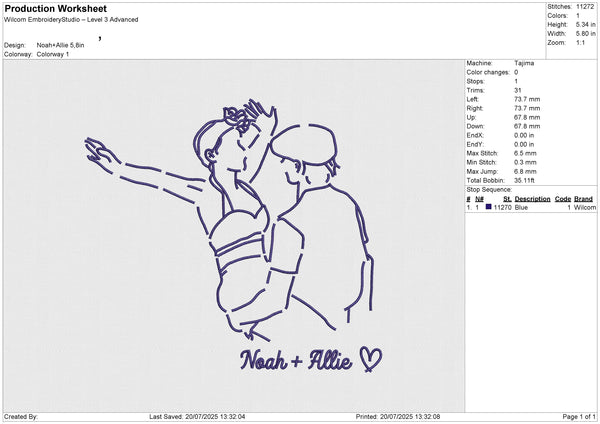Click the Color changes value 0

pos(516,72)
